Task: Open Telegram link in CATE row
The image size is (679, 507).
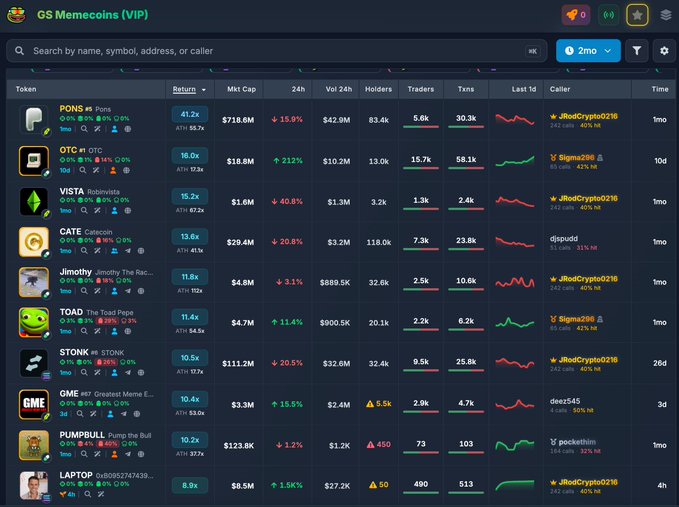Action: coord(128,251)
